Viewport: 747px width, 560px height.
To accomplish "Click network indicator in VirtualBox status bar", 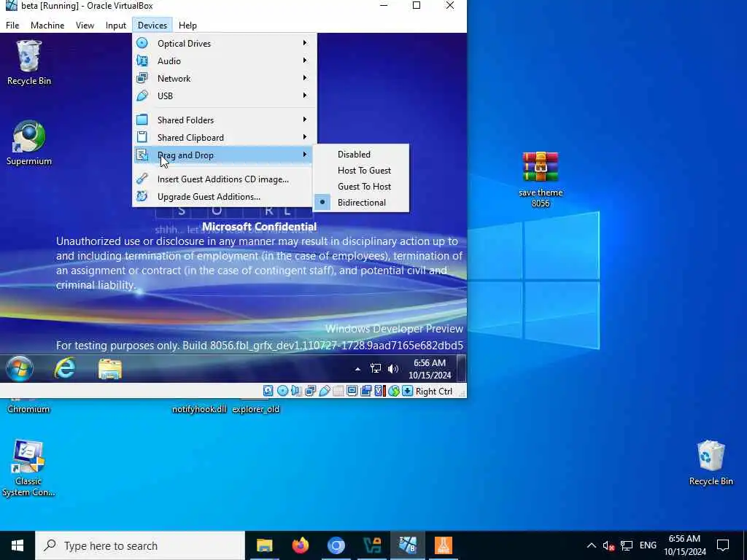I will 310,391.
